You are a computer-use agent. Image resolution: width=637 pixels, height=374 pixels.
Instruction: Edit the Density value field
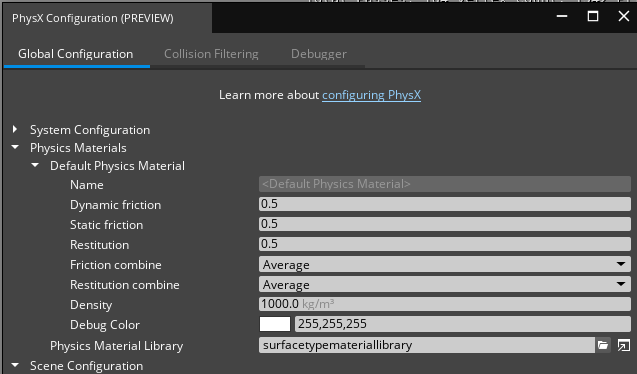tap(445, 304)
